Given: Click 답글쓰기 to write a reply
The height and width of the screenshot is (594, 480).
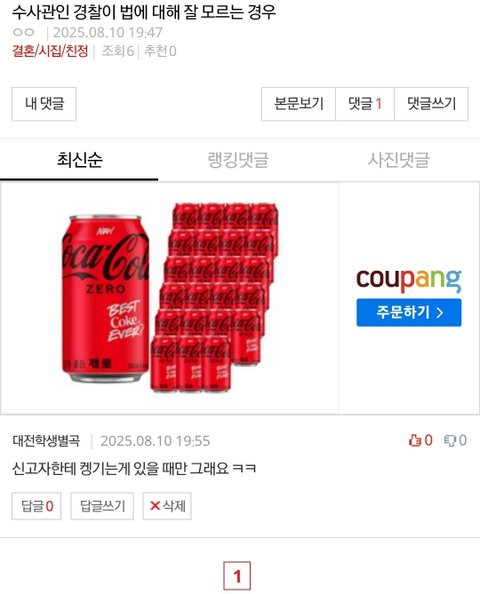Looking at the screenshot, I should tap(102, 506).
